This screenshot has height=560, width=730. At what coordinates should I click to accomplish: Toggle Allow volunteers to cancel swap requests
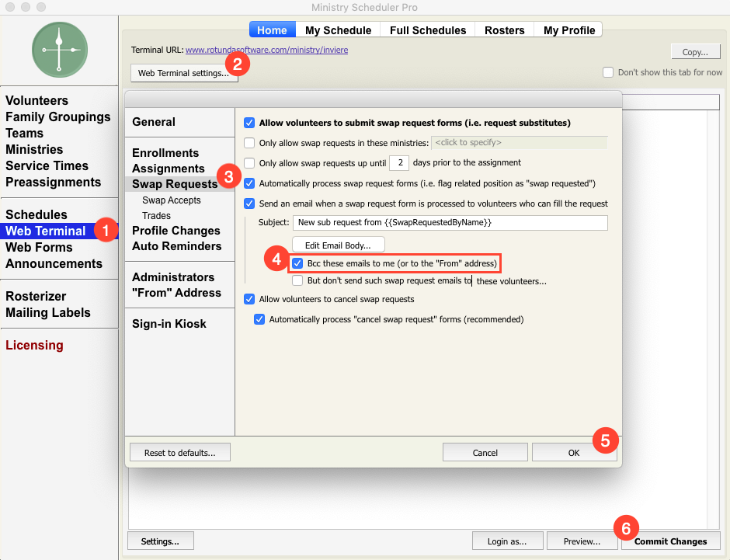(249, 299)
